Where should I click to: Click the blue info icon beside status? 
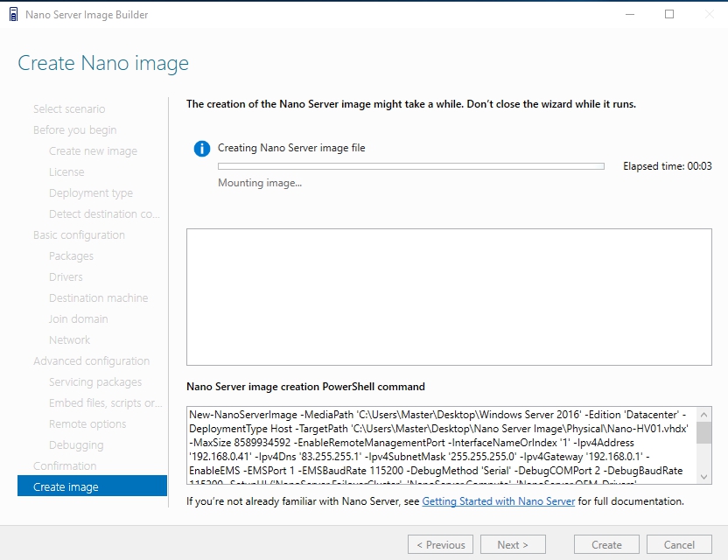pos(202,149)
